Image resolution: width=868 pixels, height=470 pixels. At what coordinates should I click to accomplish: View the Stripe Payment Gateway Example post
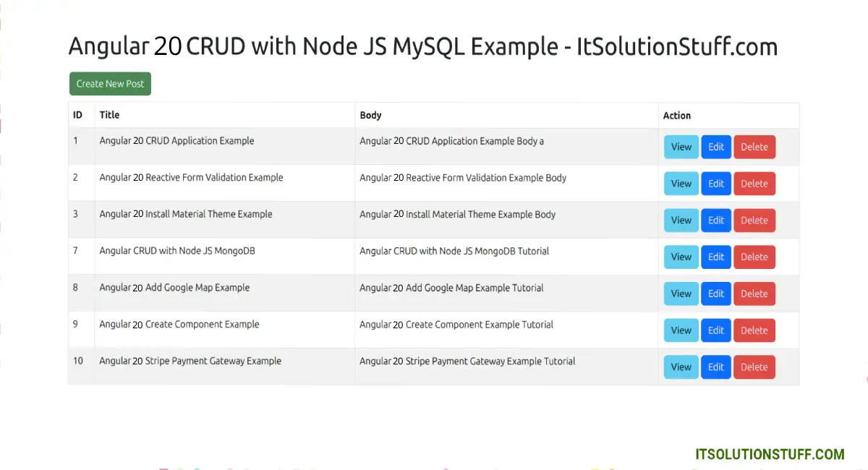click(x=681, y=367)
